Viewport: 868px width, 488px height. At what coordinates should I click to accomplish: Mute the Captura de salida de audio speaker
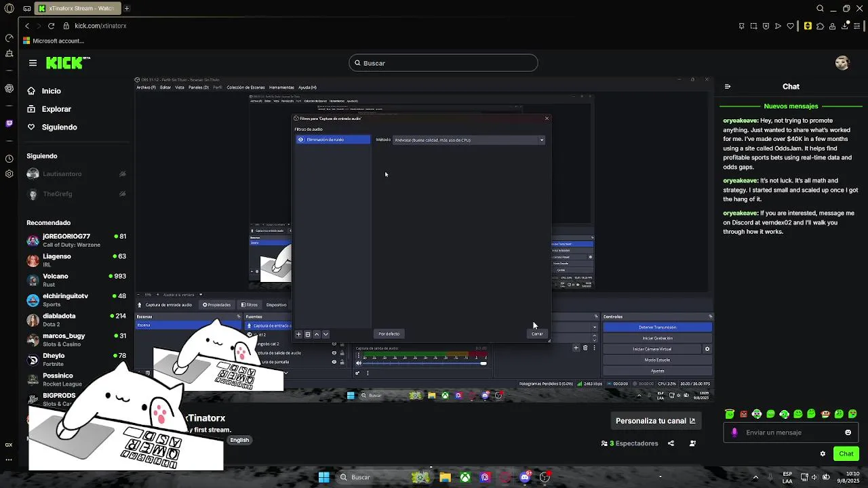[x=359, y=363]
